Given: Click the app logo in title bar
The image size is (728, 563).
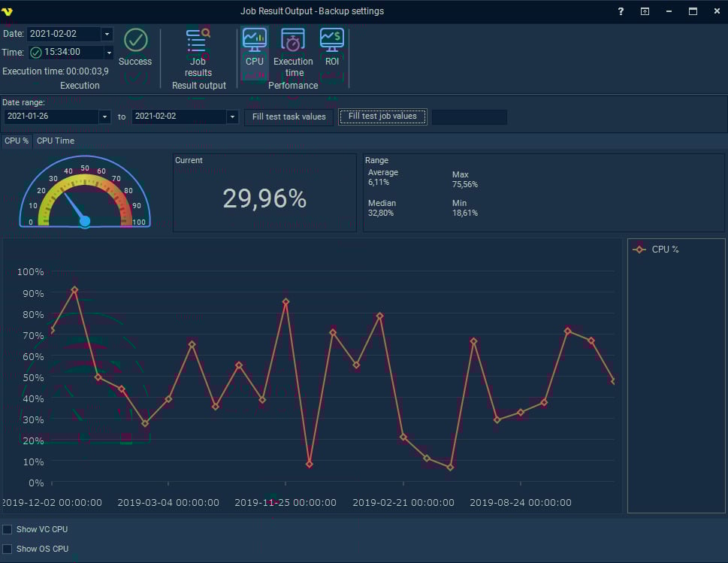Looking at the screenshot, I should (x=8, y=11).
